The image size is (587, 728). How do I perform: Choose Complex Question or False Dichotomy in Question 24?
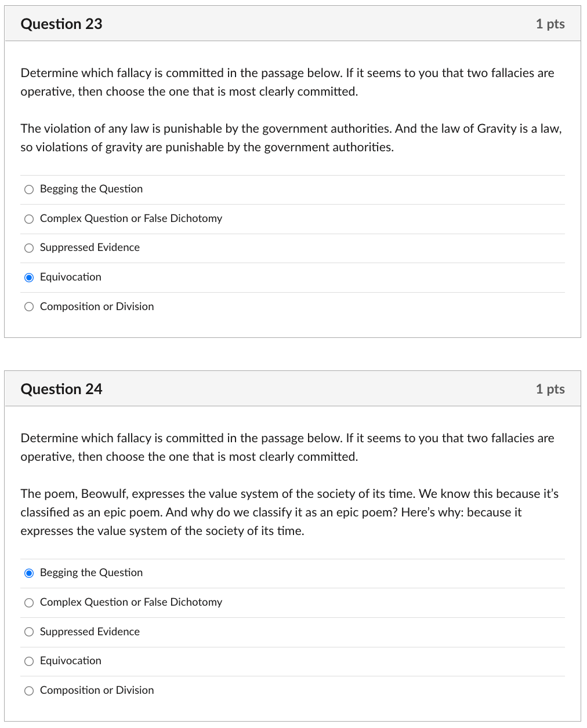(x=29, y=603)
